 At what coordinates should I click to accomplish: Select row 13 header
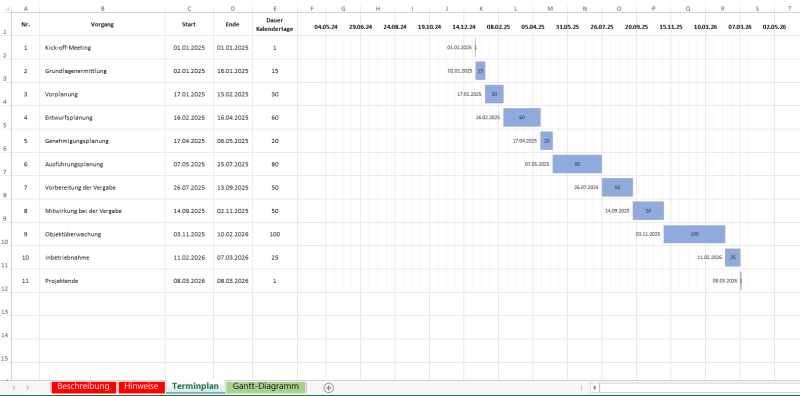5,304
